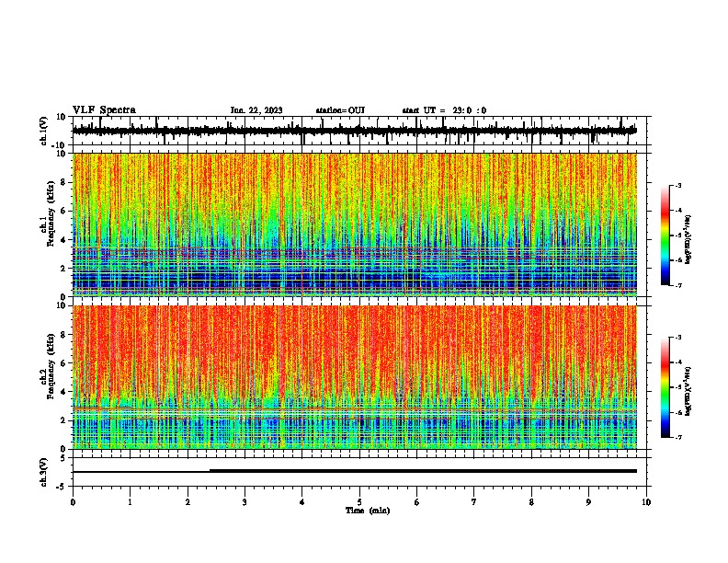This screenshot has width=728, height=563.
Task: Click the "start UT = 23:0 :0" label
Action: coord(444,110)
